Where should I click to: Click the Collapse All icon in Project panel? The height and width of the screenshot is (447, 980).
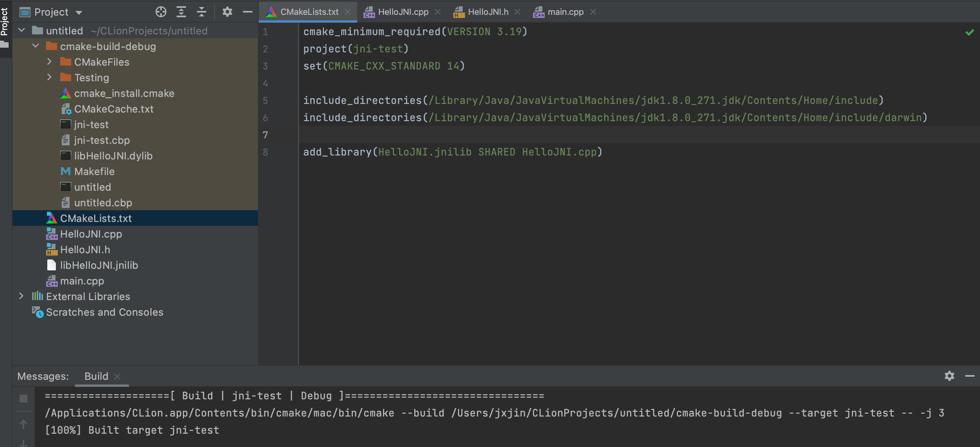(201, 12)
